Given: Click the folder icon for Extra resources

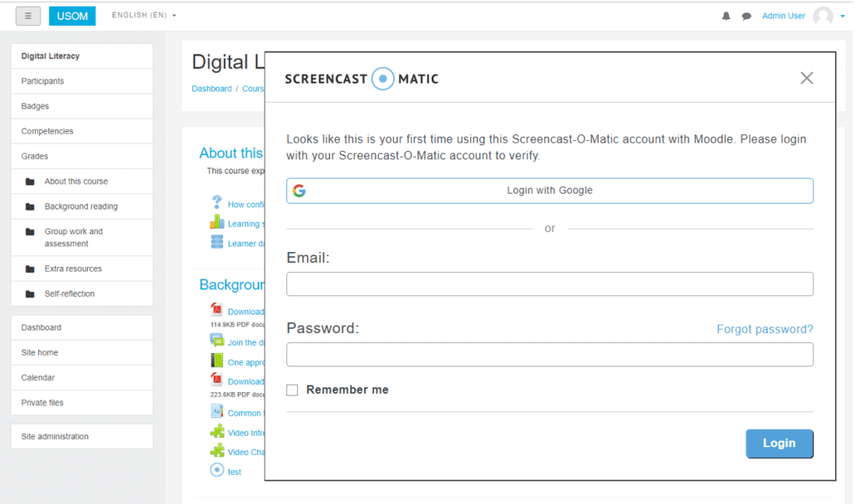Looking at the screenshot, I should [x=30, y=269].
